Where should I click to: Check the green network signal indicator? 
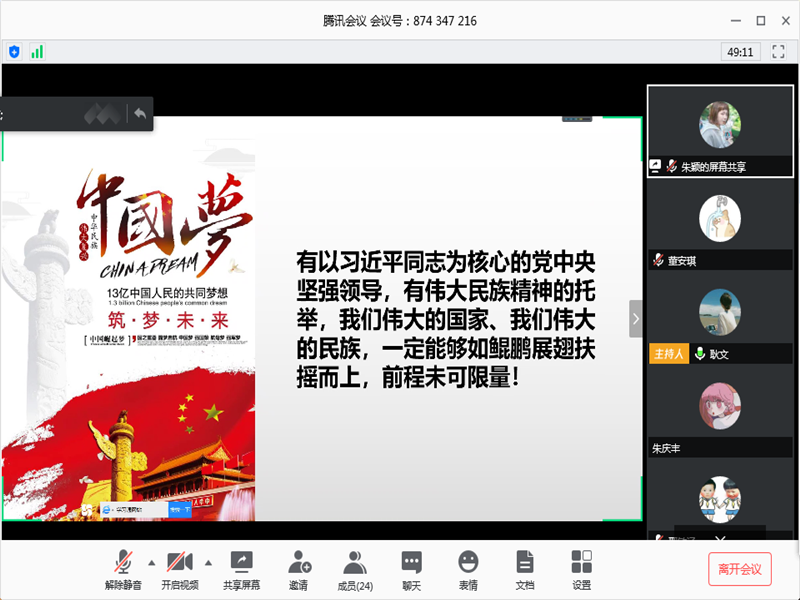37,52
